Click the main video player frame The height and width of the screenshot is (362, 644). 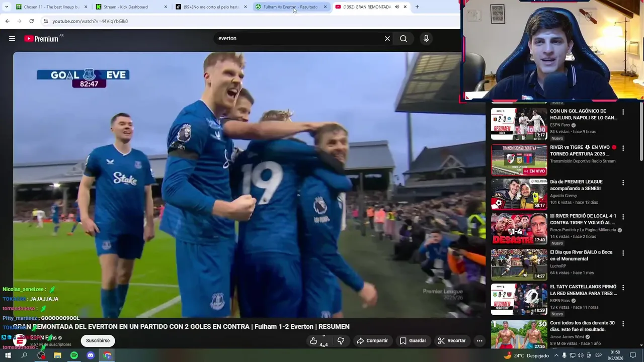tap(249, 185)
